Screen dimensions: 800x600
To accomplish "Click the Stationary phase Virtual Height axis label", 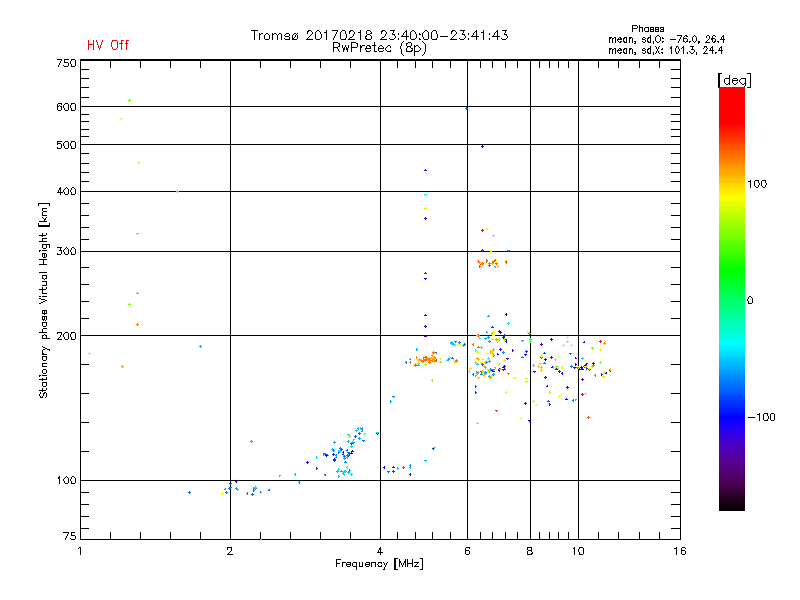I will point(44,300).
